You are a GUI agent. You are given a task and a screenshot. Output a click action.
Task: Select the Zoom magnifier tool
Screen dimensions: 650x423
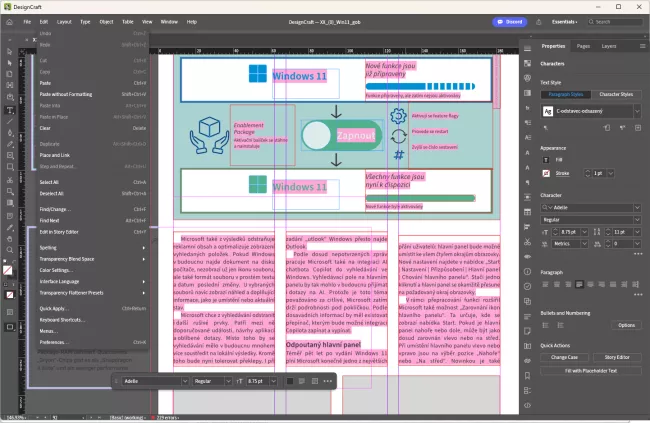[10, 250]
